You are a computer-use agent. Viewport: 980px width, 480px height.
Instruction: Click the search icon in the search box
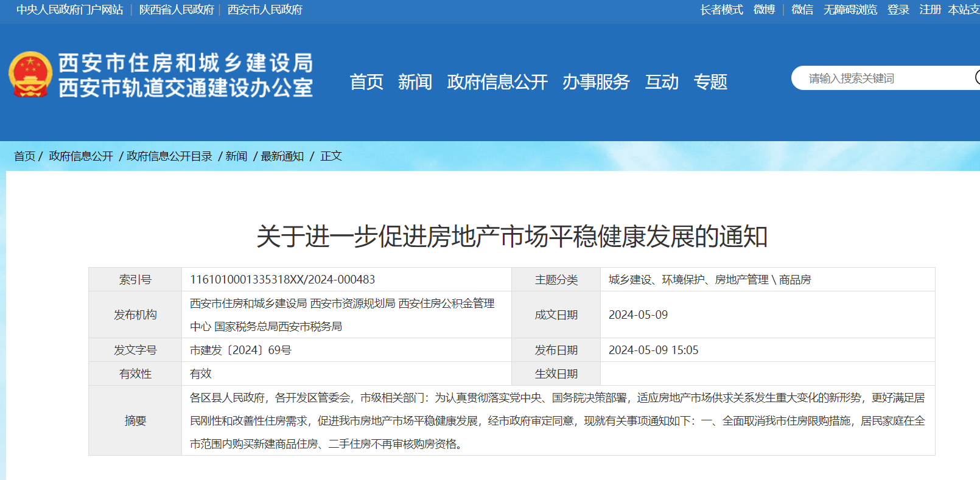(976, 78)
